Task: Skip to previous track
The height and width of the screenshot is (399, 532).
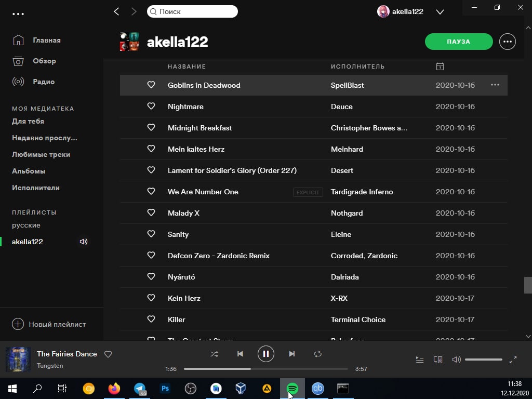Action: point(240,354)
